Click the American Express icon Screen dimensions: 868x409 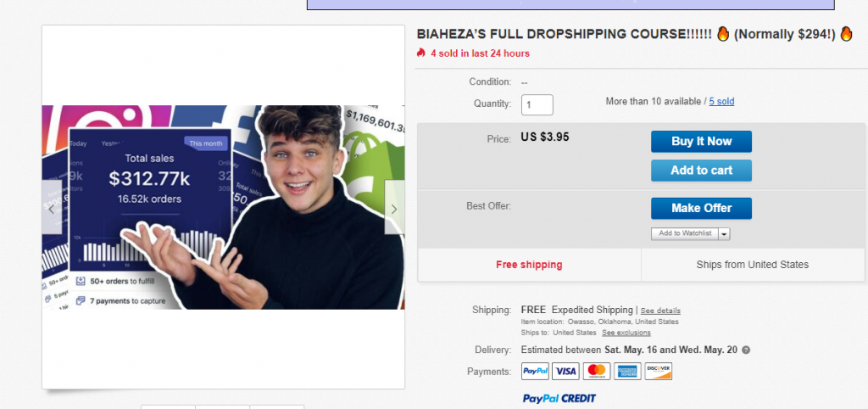tap(627, 372)
